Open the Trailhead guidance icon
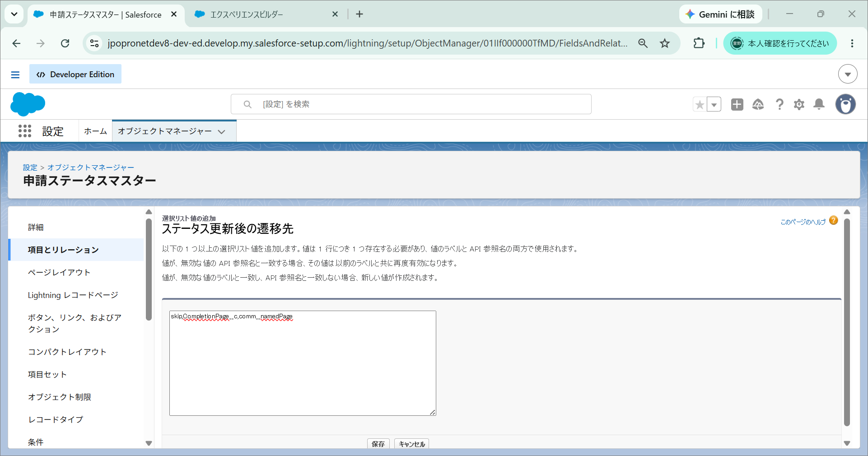The height and width of the screenshot is (456, 868). point(758,104)
